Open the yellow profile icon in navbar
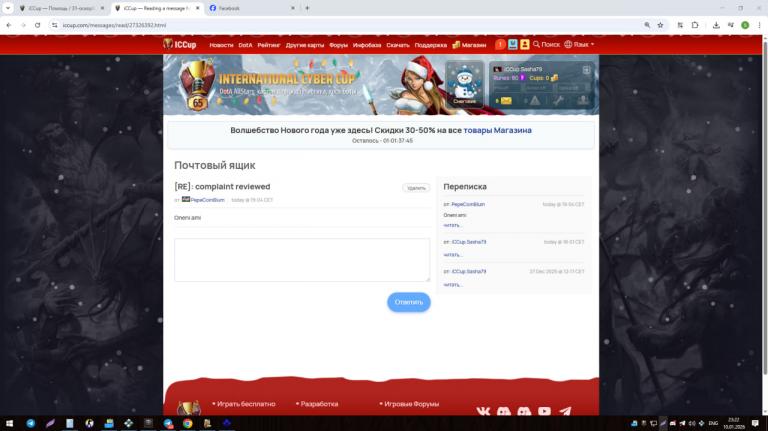 pyautogui.click(x=525, y=45)
